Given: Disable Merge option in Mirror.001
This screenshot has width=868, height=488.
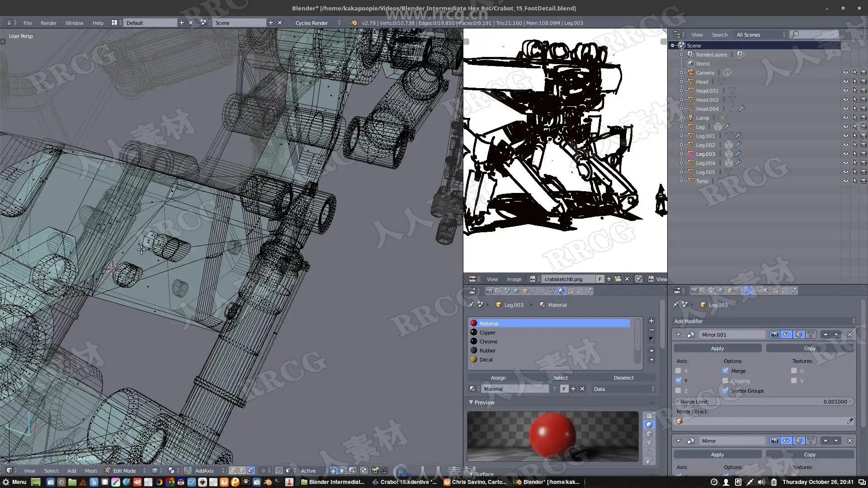Looking at the screenshot, I should (726, 371).
